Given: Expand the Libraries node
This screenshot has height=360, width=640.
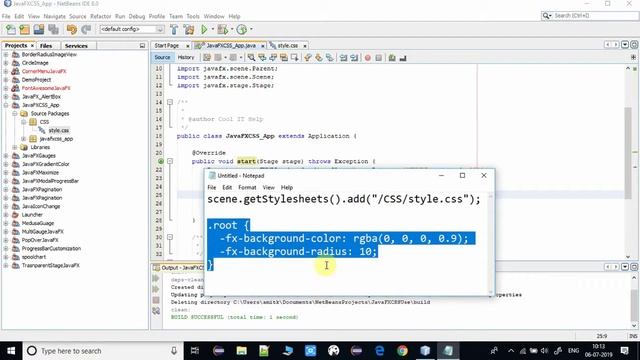Looking at the screenshot, I should [15, 147].
